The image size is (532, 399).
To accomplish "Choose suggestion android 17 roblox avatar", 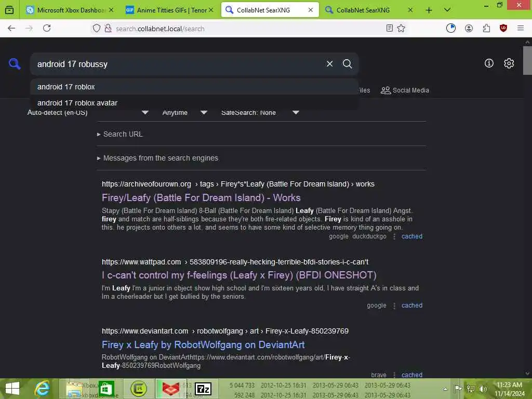I will 194,103.
